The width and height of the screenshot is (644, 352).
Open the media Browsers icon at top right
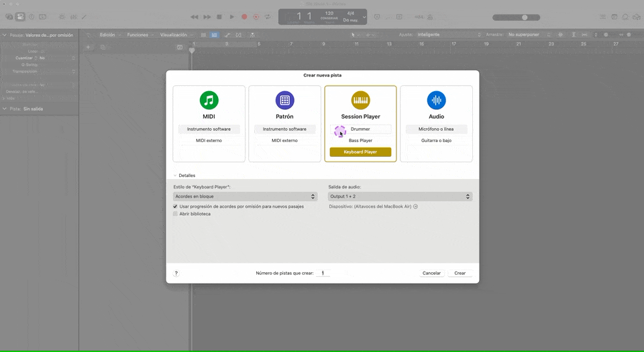[636, 17]
